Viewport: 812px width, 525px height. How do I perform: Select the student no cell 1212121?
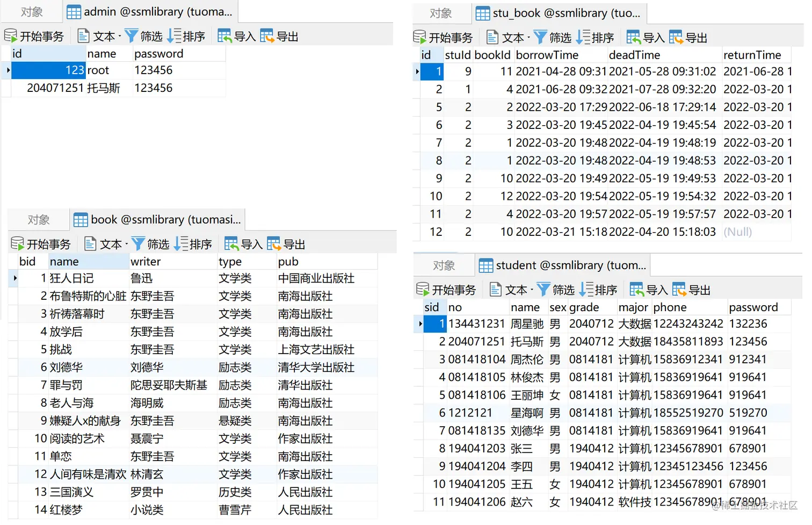[x=478, y=413]
